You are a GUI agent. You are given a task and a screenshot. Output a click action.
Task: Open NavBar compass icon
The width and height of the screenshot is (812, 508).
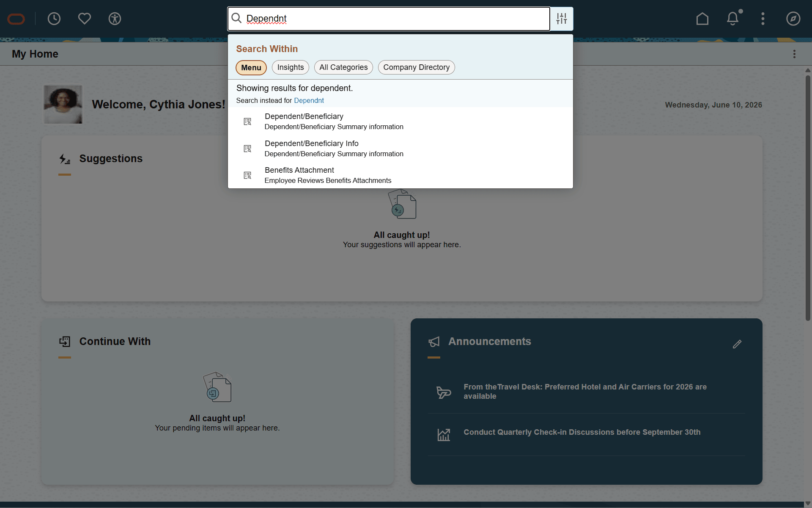coord(793,19)
